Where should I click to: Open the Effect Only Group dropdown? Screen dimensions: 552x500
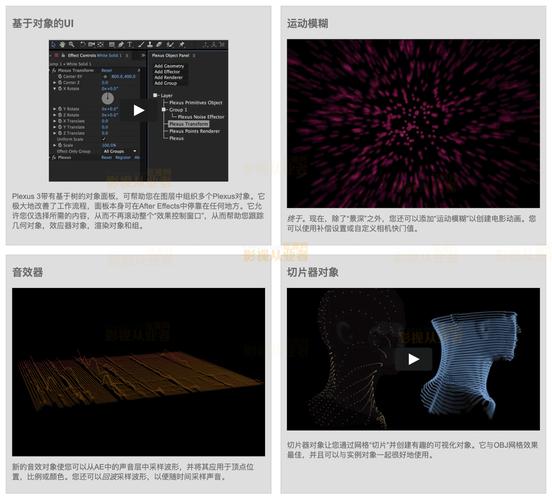(119, 151)
